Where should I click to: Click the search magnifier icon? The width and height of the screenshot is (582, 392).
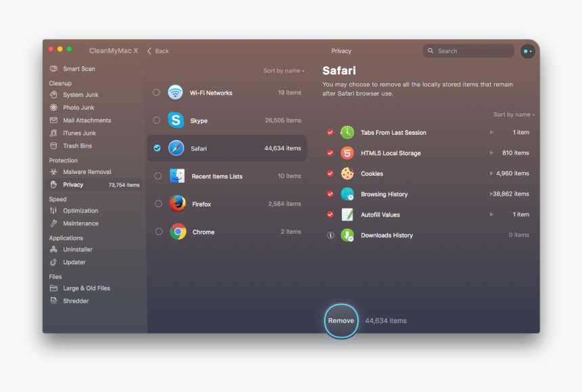430,51
